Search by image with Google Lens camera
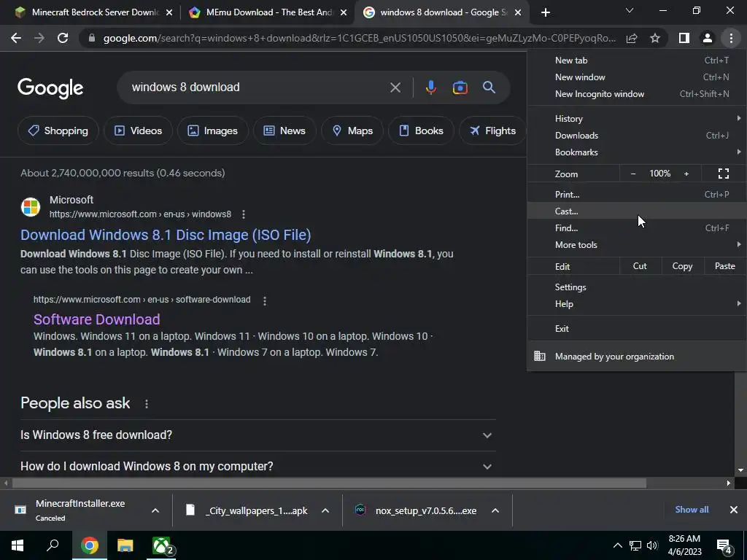 460,87
